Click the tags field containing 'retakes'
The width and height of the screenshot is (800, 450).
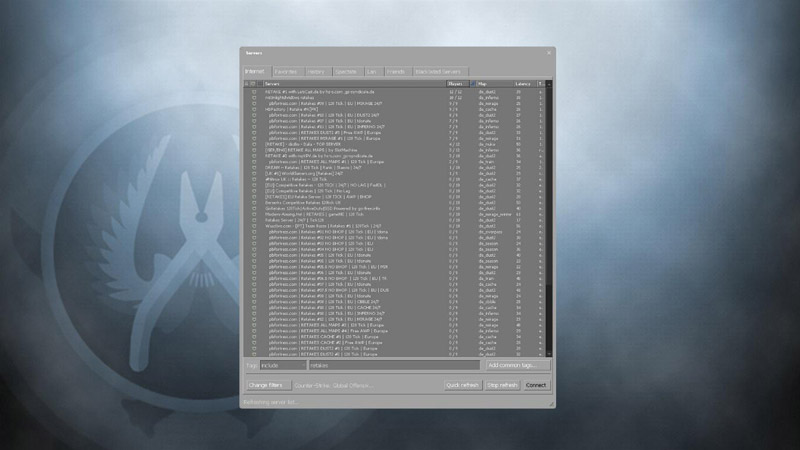click(x=394, y=365)
